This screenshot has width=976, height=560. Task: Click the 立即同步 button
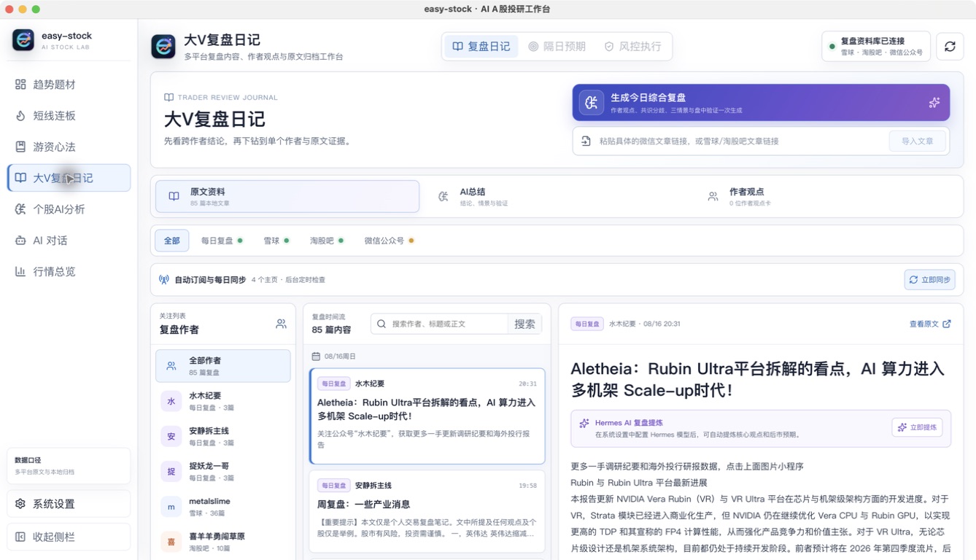(929, 280)
